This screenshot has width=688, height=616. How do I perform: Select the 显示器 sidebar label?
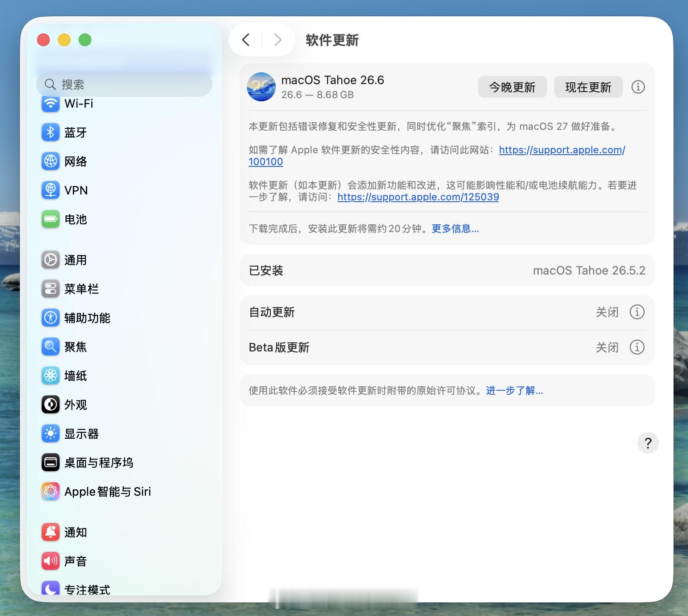(81, 434)
